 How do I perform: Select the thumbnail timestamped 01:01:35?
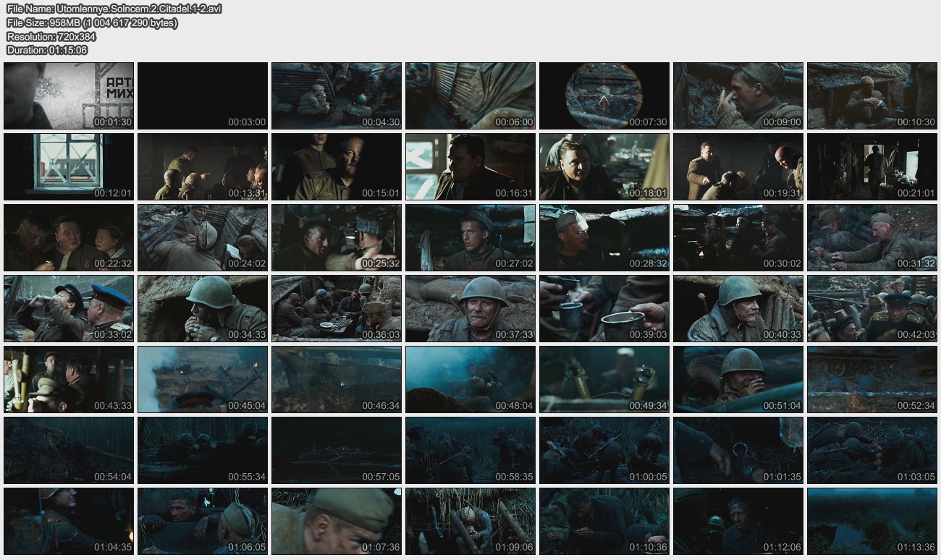coord(738,450)
